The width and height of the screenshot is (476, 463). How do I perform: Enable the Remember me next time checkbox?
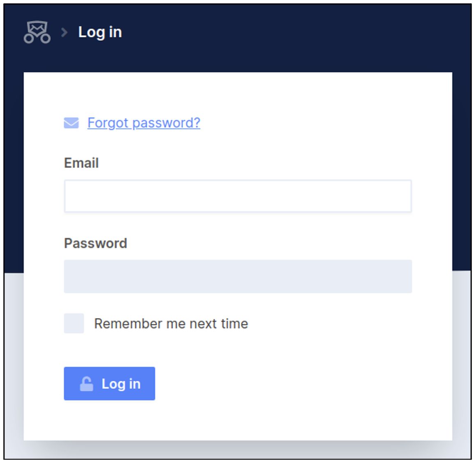[73, 323]
